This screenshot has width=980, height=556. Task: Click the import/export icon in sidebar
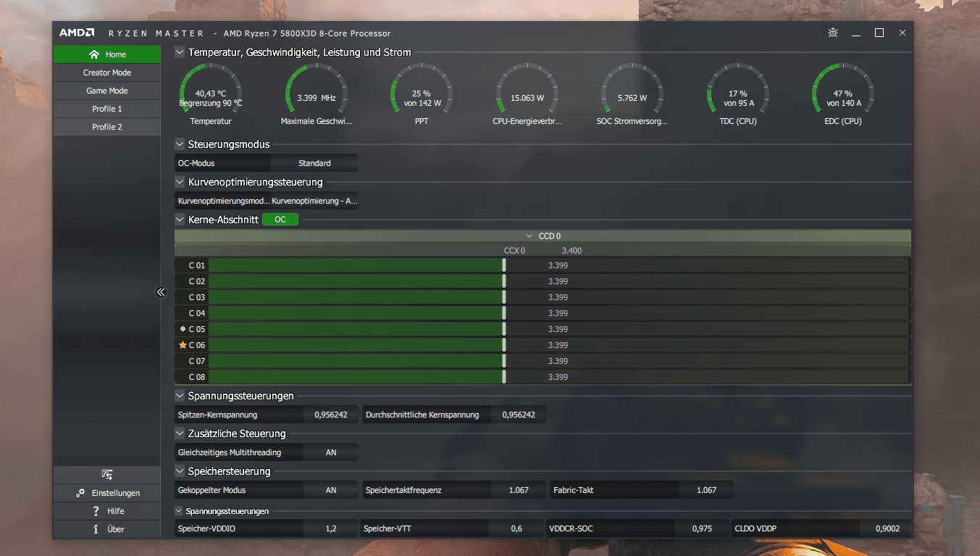click(107, 475)
